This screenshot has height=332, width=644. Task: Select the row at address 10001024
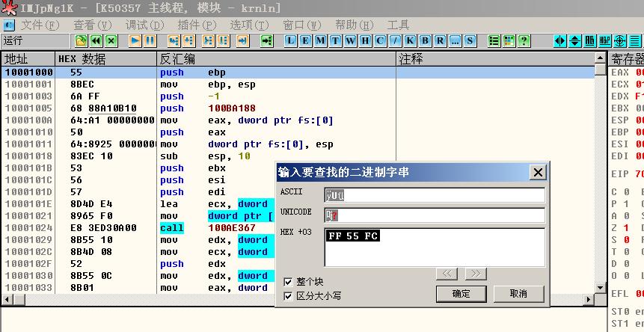pyautogui.click(x=138, y=228)
